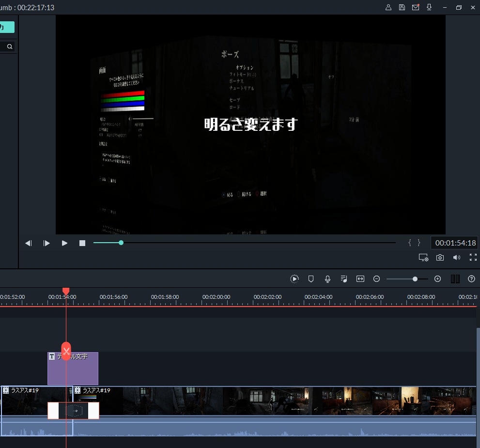Screen dimensions: 480x448
Task: Click the render preview icon
Action: click(294, 279)
